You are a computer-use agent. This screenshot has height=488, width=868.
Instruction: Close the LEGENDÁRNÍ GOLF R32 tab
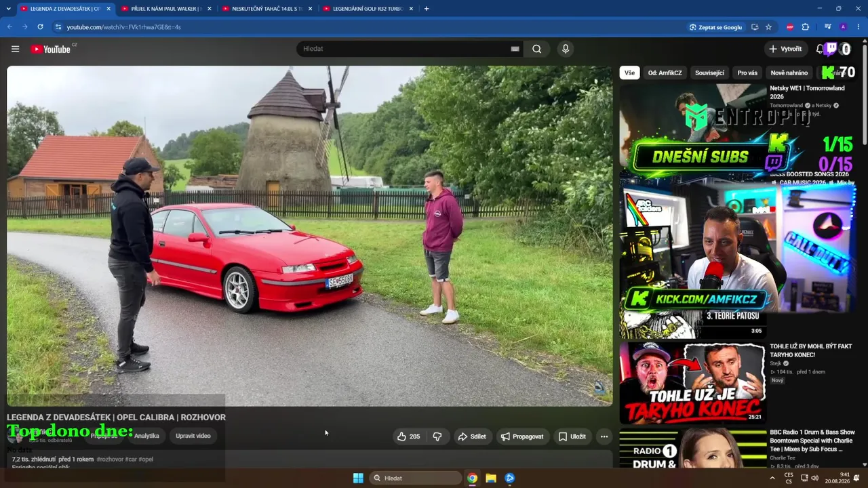click(x=411, y=9)
